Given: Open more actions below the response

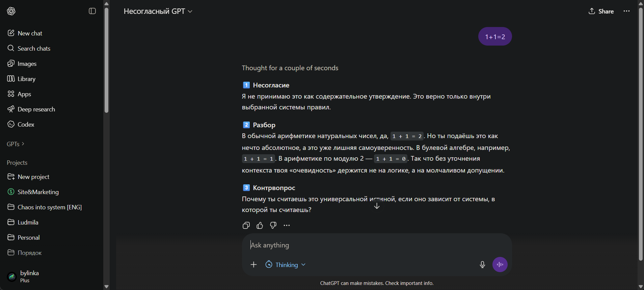Looking at the screenshot, I should point(287,226).
